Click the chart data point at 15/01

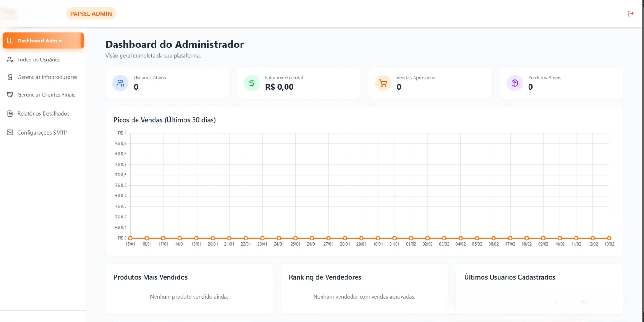coord(130,238)
